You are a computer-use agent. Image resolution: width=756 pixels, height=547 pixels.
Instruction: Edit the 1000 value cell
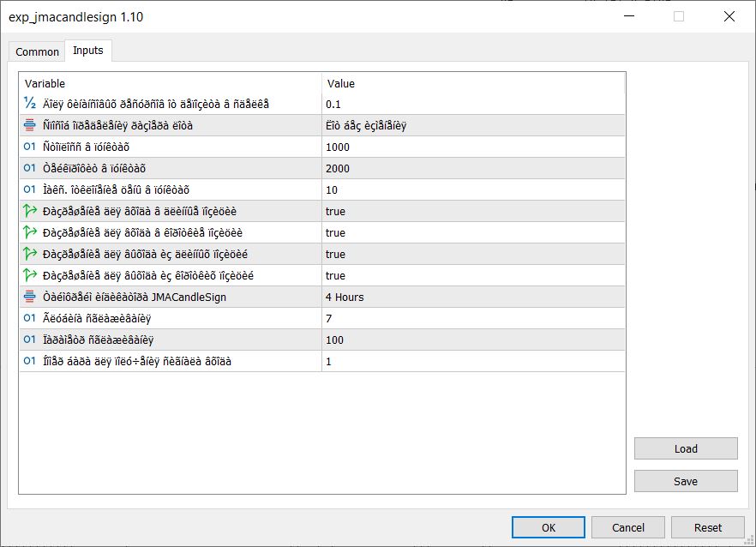coord(473,147)
